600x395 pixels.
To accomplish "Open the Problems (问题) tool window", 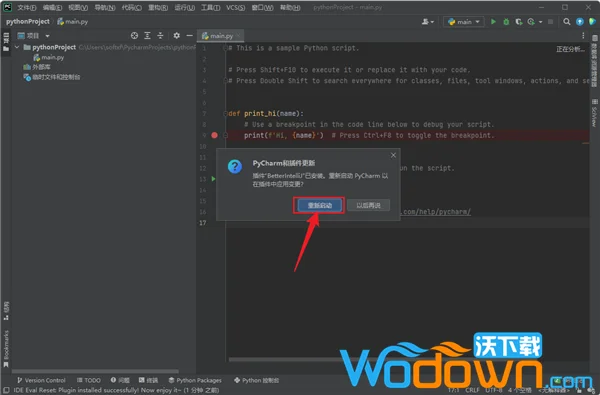I will click(120, 380).
